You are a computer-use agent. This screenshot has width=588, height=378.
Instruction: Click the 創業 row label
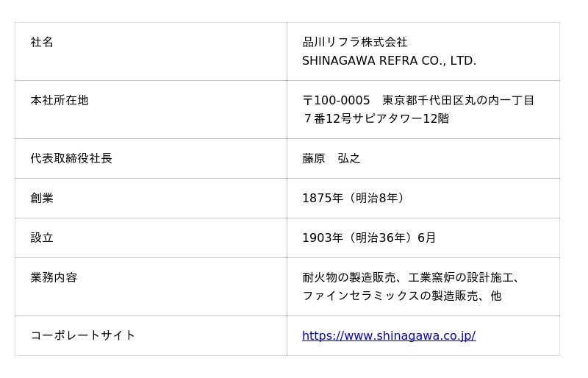[42, 199]
